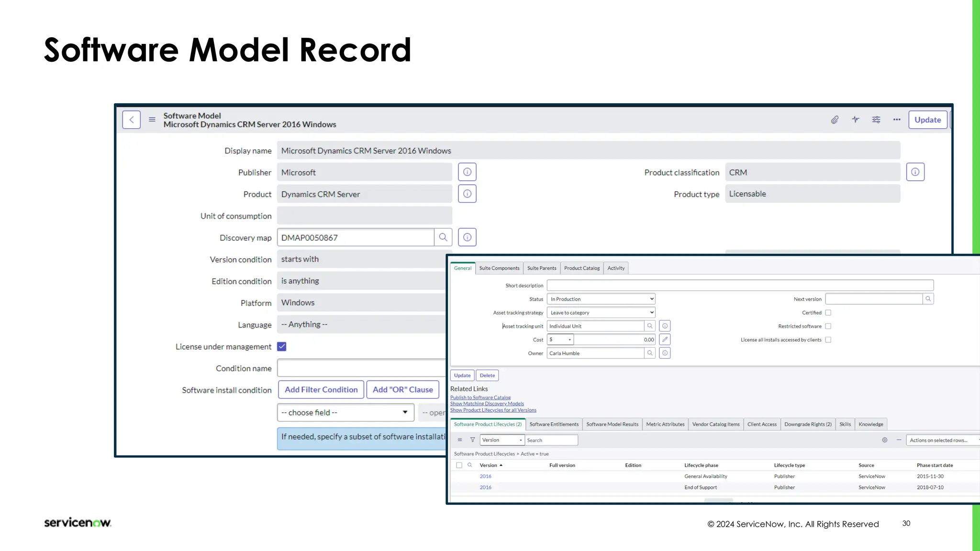This screenshot has width=980, height=551.
Task: Open Actions on selected rows dropdown
Action: click(x=943, y=440)
